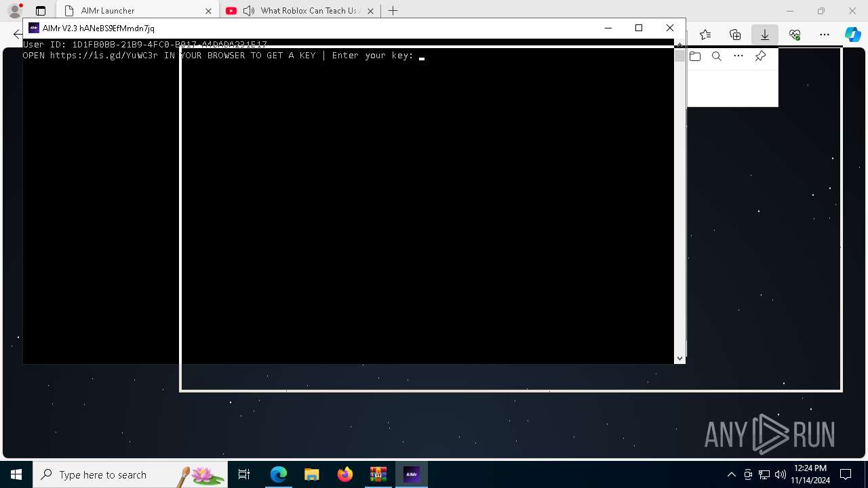This screenshot has height=488, width=868.
Task: Open the Browser essentials heart icon
Action: 795,35
